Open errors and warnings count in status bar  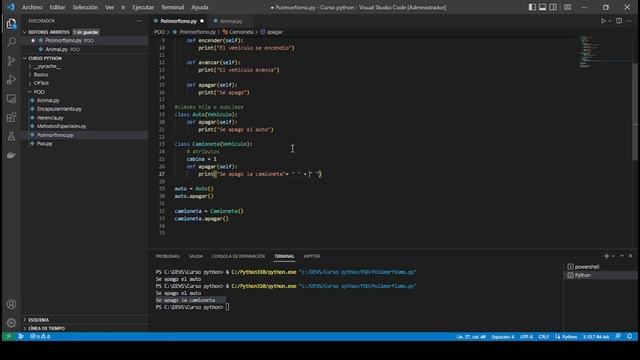click(x=40, y=336)
